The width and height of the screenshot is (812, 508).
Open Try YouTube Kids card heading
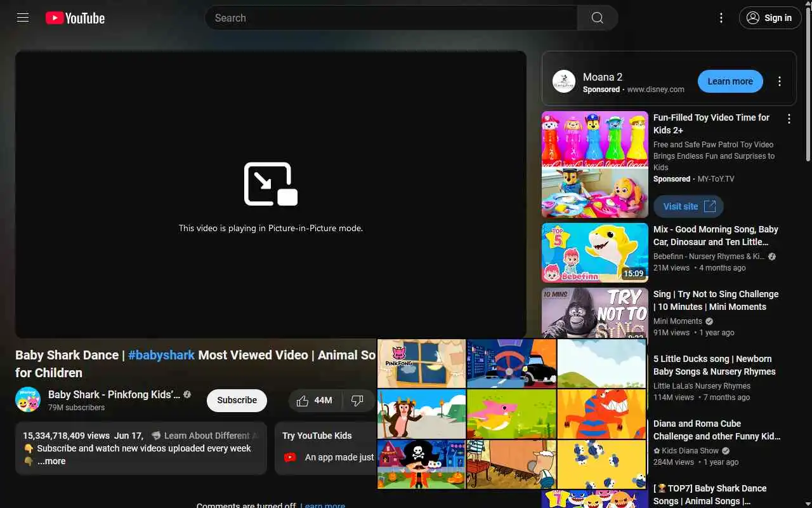[x=317, y=436]
